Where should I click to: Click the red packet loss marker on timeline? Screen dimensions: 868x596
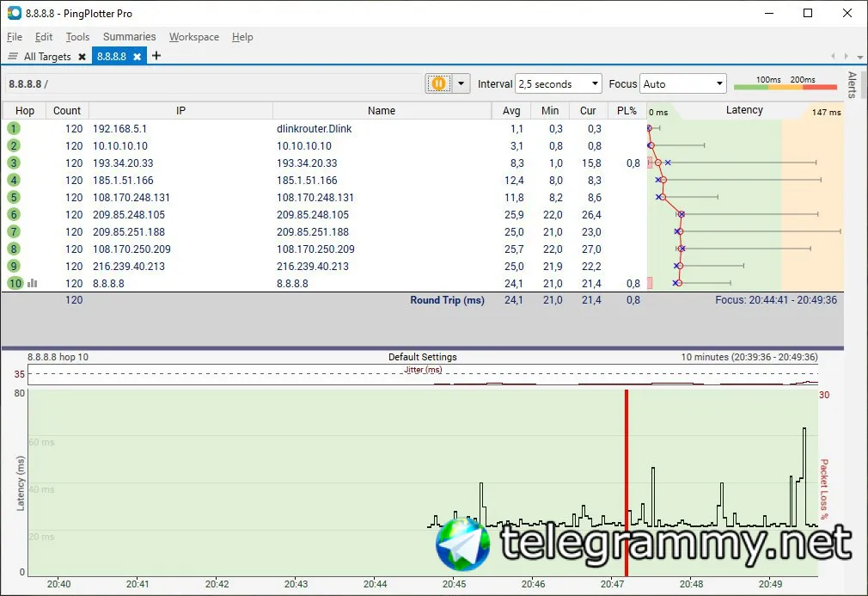[627, 482]
